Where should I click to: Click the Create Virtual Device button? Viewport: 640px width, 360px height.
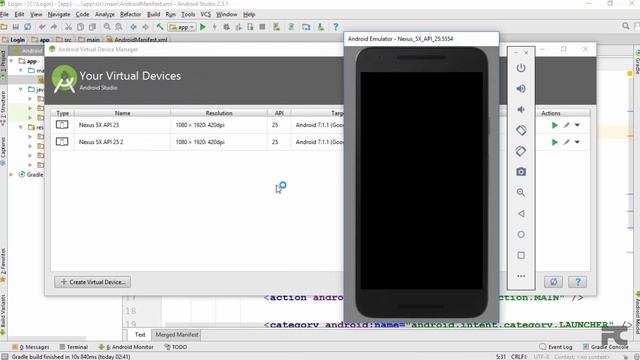(x=93, y=282)
